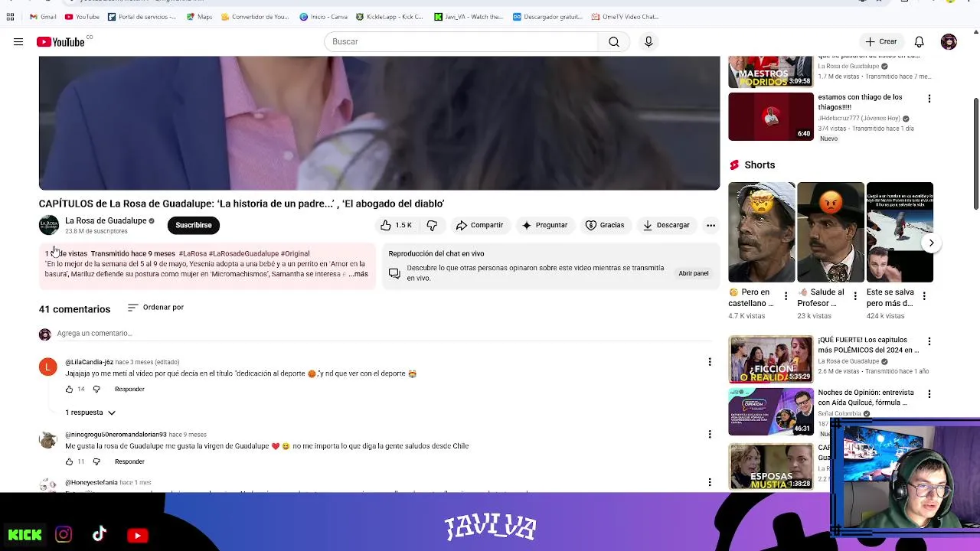This screenshot has height=551, width=980.
Task: Open the 'Este se salva' short thumbnail
Action: coord(900,232)
